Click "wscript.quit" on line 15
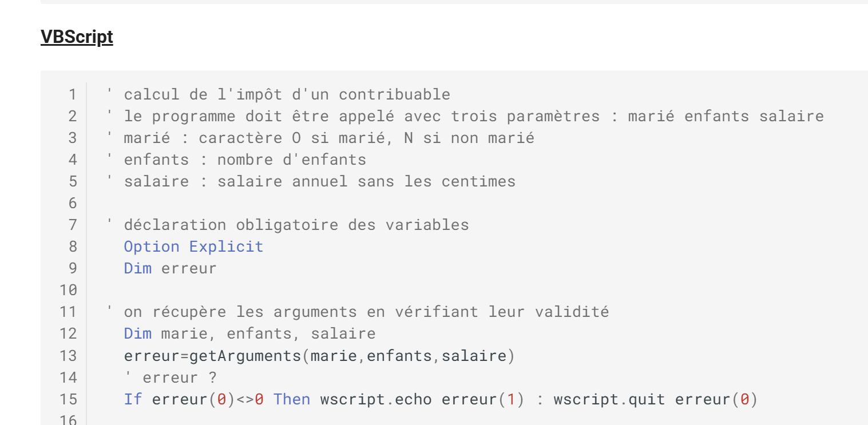The height and width of the screenshot is (425, 868). [609, 399]
